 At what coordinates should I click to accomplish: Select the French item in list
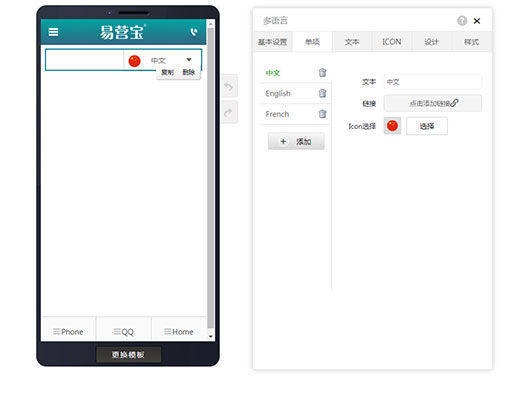pyautogui.click(x=277, y=114)
